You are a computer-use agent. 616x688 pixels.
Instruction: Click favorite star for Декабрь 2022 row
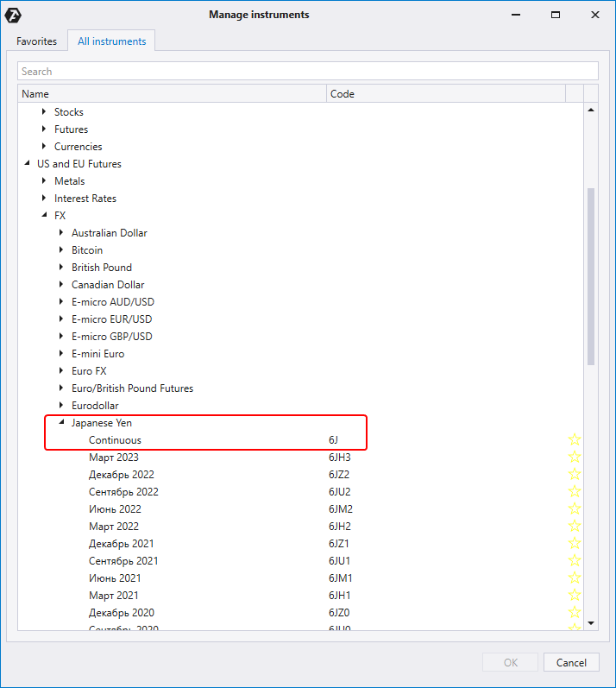[x=575, y=475]
